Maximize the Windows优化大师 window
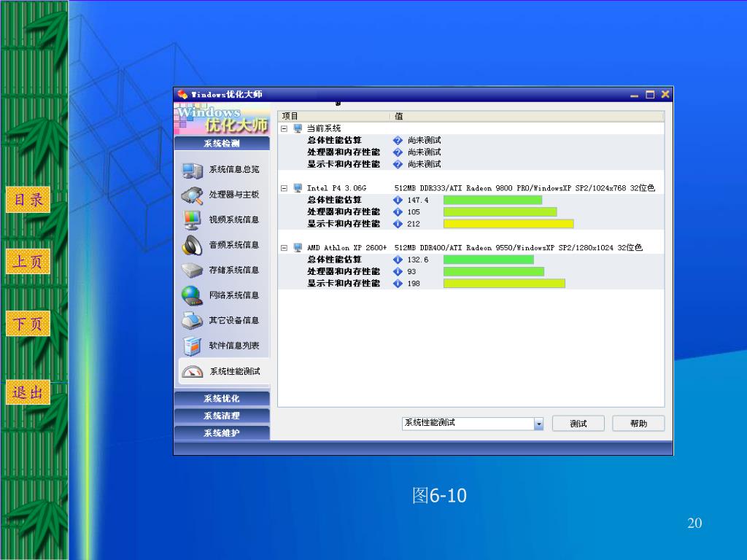747x560 pixels. click(x=650, y=95)
